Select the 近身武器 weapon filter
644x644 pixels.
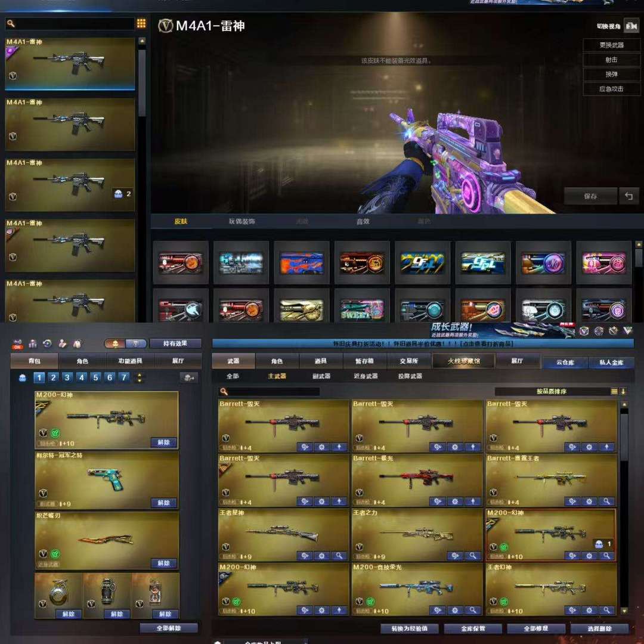click(366, 376)
